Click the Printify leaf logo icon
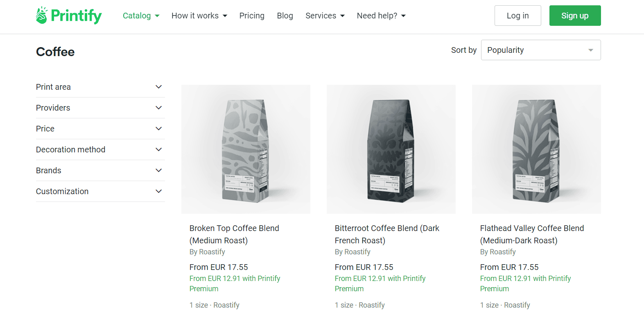This screenshot has width=644, height=324. (41, 15)
